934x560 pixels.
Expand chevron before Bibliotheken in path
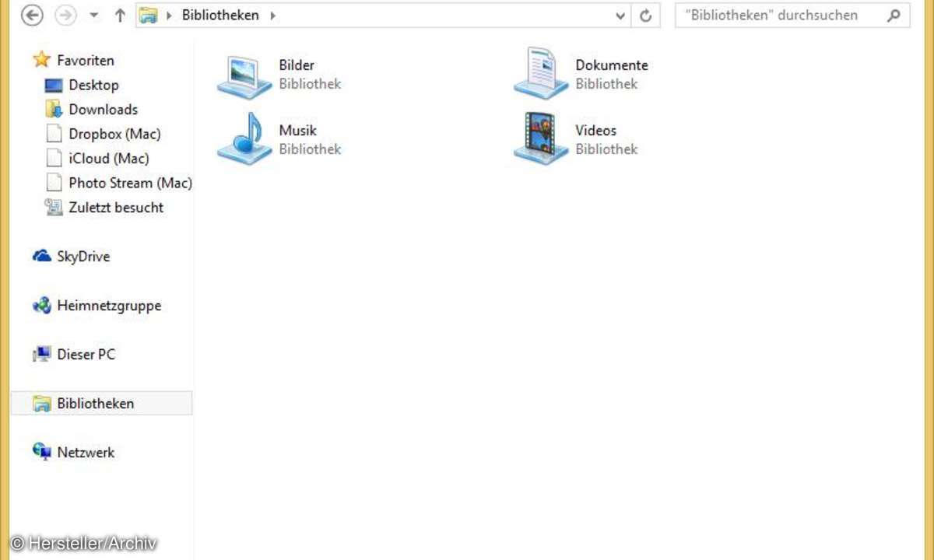(x=170, y=16)
